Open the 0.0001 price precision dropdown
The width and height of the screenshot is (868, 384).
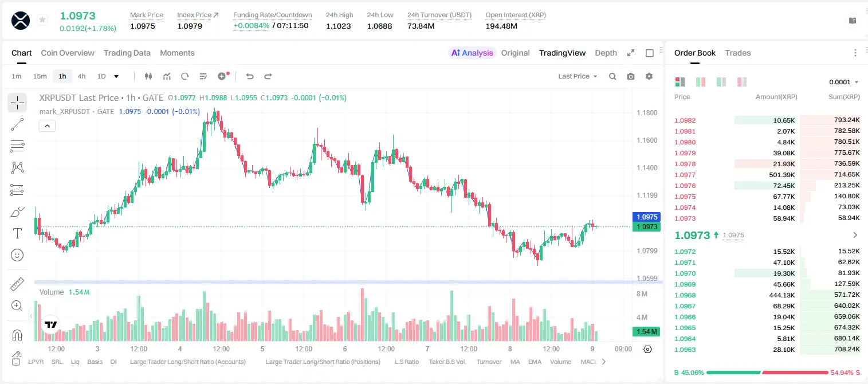pyautogui.click(x=844, y=82)
